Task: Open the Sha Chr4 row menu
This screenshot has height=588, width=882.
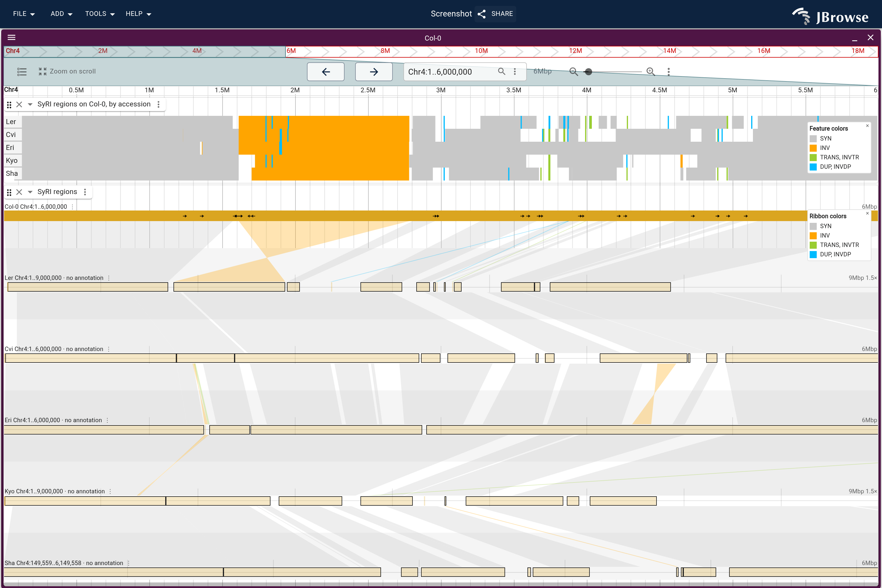Action: click(x=129, y=563)
